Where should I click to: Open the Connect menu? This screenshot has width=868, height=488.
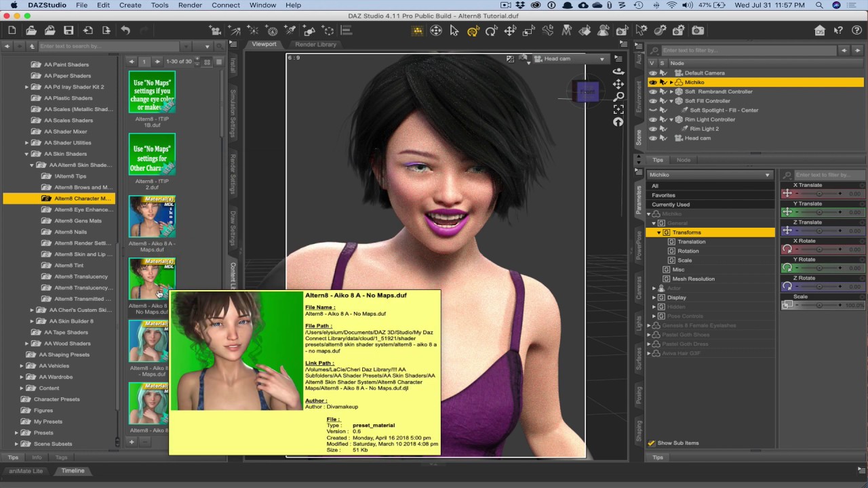[x=226, y=5]
